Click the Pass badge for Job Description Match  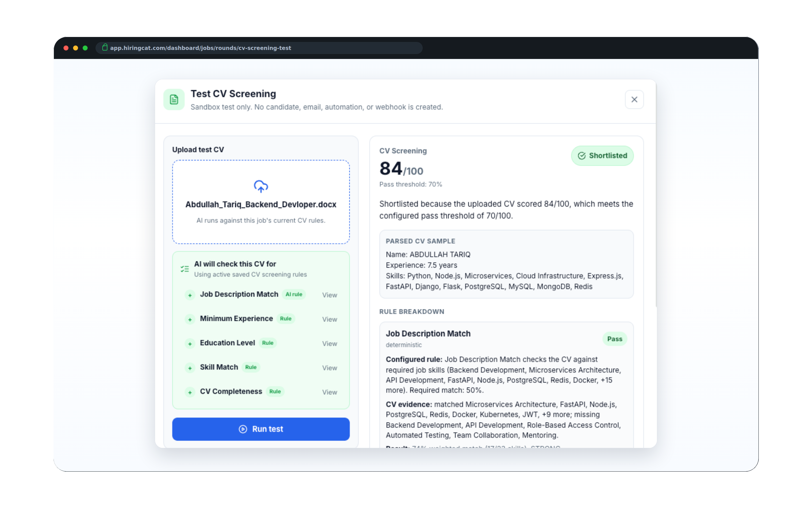point(614,339)
